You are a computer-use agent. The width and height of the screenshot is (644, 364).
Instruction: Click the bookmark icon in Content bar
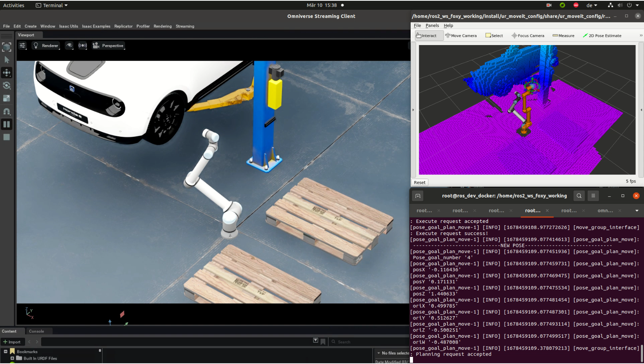click(x=323, y=342)
